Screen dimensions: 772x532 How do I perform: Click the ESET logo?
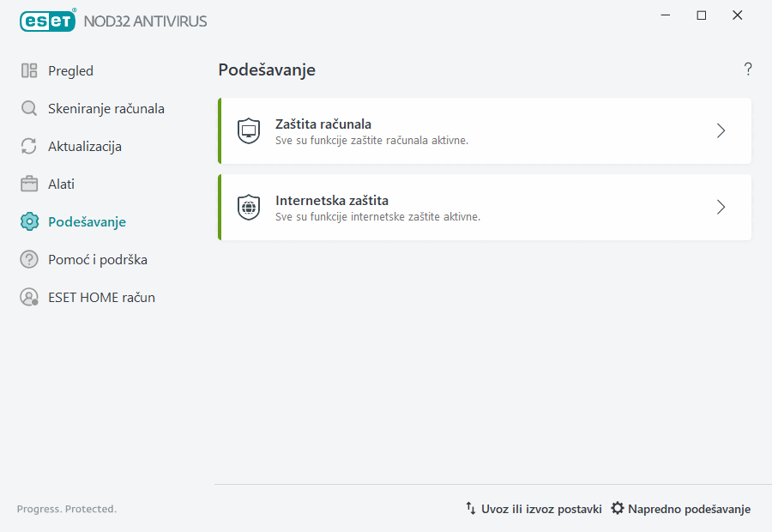click(x=47, y=21)
